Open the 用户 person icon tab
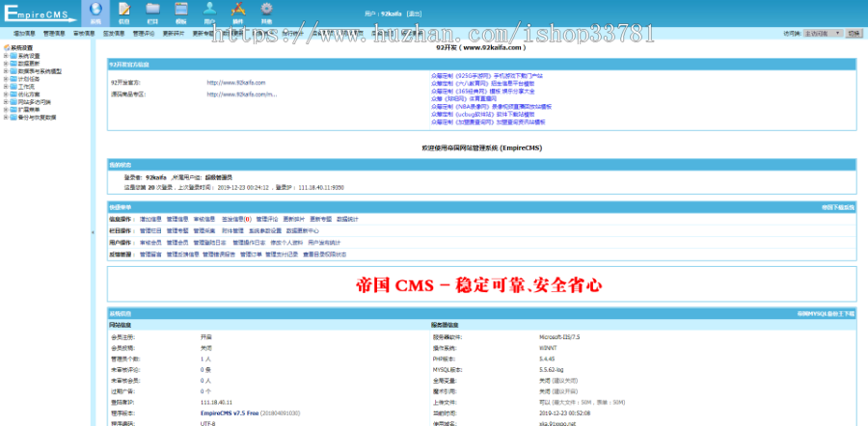 click(209, 13)
